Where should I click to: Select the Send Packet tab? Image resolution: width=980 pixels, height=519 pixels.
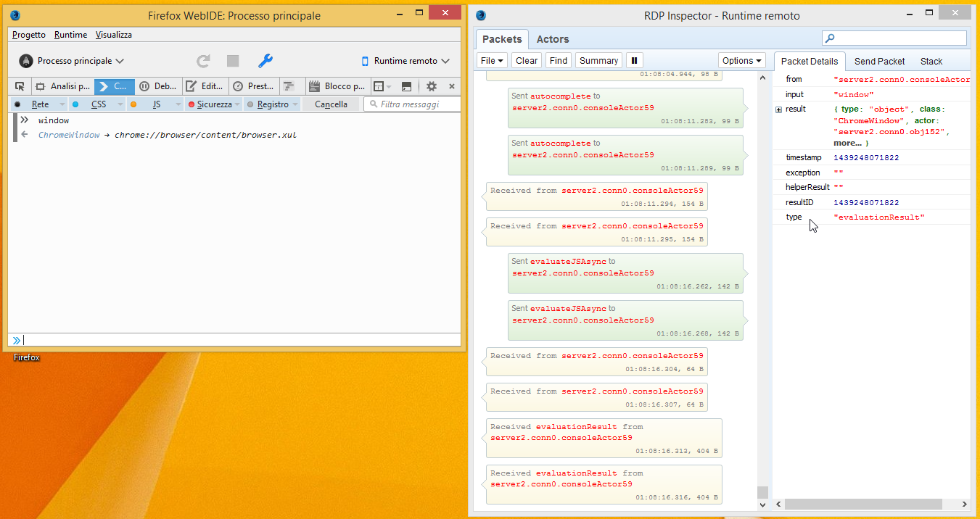880,62
